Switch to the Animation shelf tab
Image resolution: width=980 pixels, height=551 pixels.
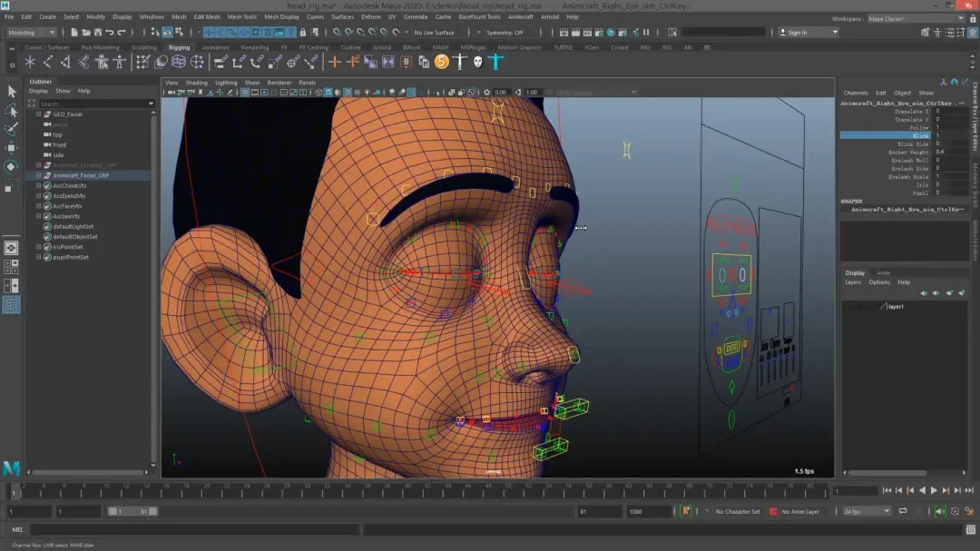click(215, 47)
